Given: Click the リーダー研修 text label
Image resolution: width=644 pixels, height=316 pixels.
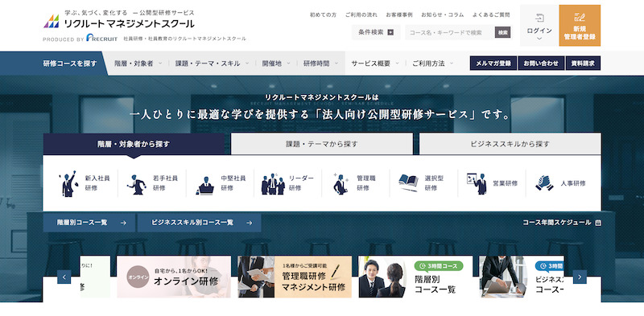Looking at the screenshot, I should [x=301, y=183].
